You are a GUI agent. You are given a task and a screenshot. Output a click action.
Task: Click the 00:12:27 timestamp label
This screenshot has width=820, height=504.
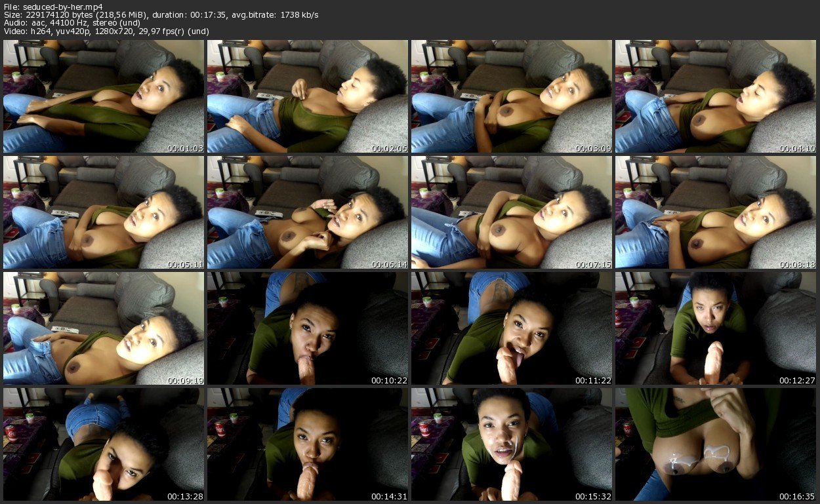pyautogui.click(x=798, y=380)
